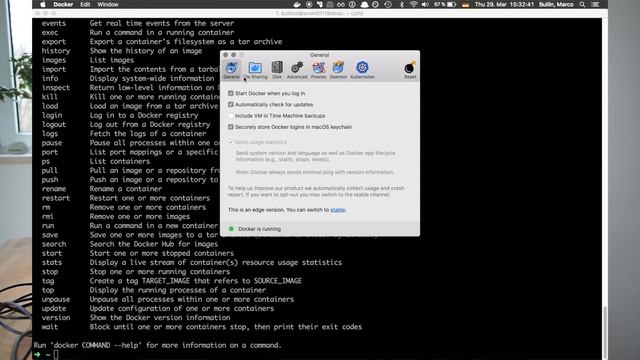640x360 pixels.
Task: Click the 'history' command in terminal
Action: 56,51
